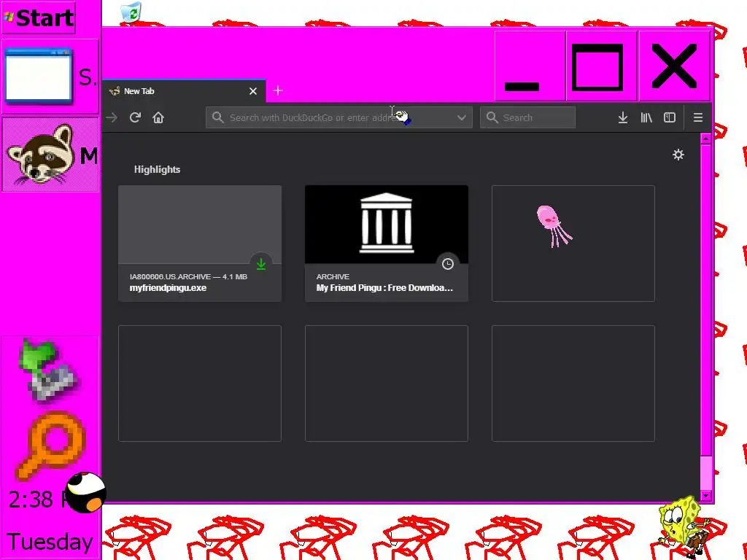Go to the browser home page icon
Viewport: 747px width, 560px height.
pyautogui.click(x=158, y=117)
